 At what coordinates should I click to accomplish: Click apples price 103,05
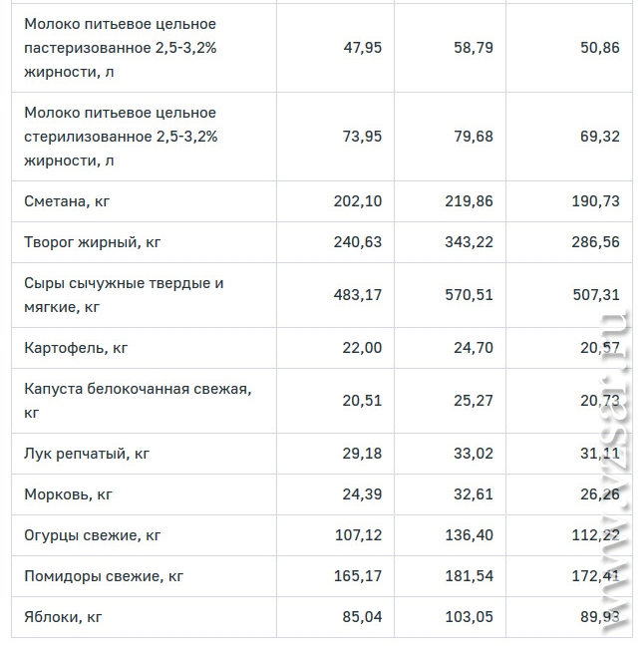pos(469,617)
